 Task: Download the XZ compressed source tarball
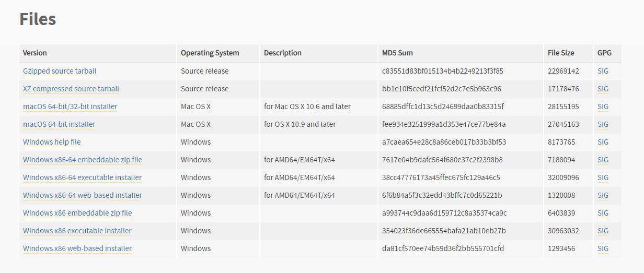71,89
